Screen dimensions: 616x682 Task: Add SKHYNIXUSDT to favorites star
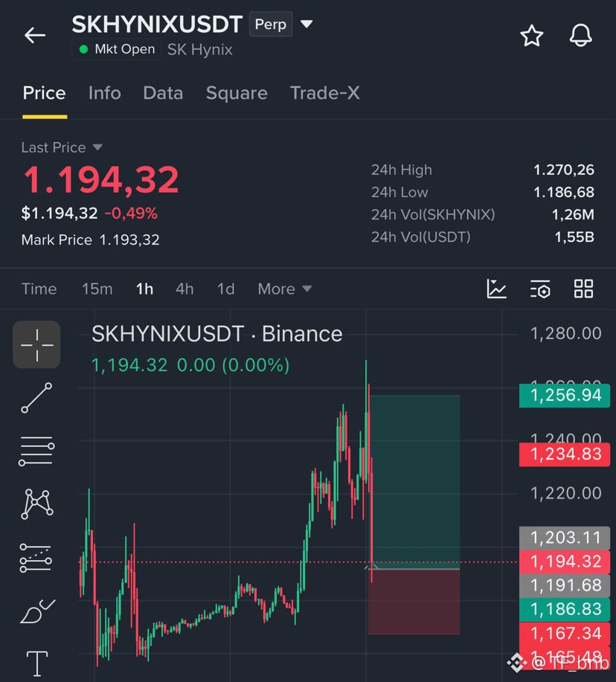tap(532, 35)
